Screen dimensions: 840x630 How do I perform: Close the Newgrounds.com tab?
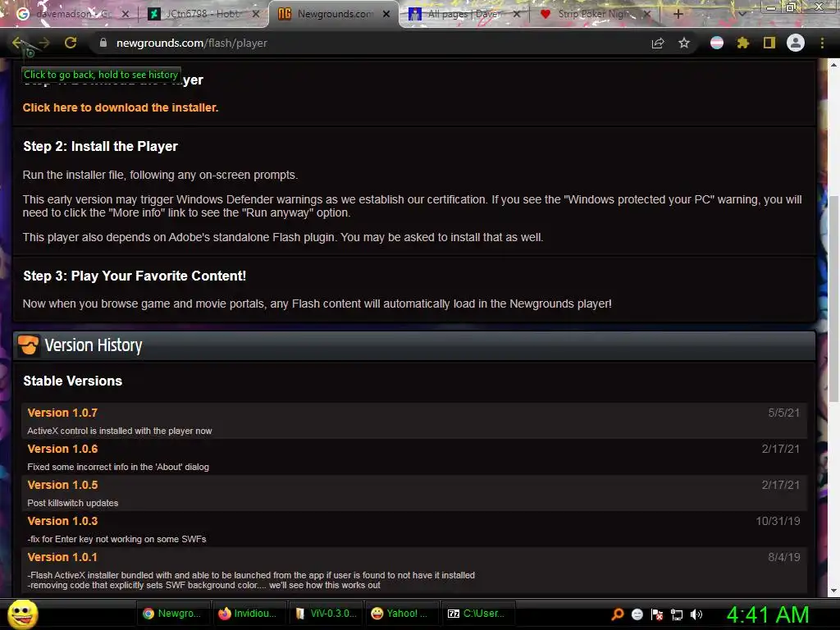386,15
